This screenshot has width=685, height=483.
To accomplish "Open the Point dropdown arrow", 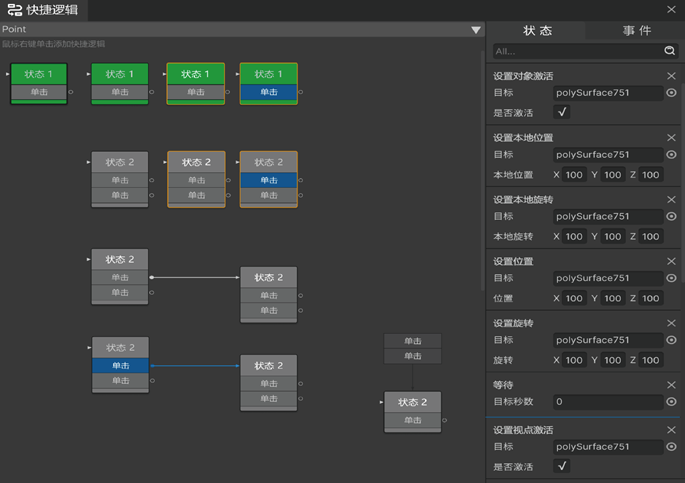I will pyautogui.click(x=476, y=30).
